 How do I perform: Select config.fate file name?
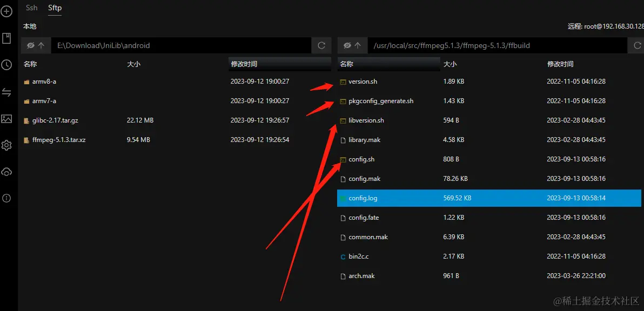(x=364, y=218)
